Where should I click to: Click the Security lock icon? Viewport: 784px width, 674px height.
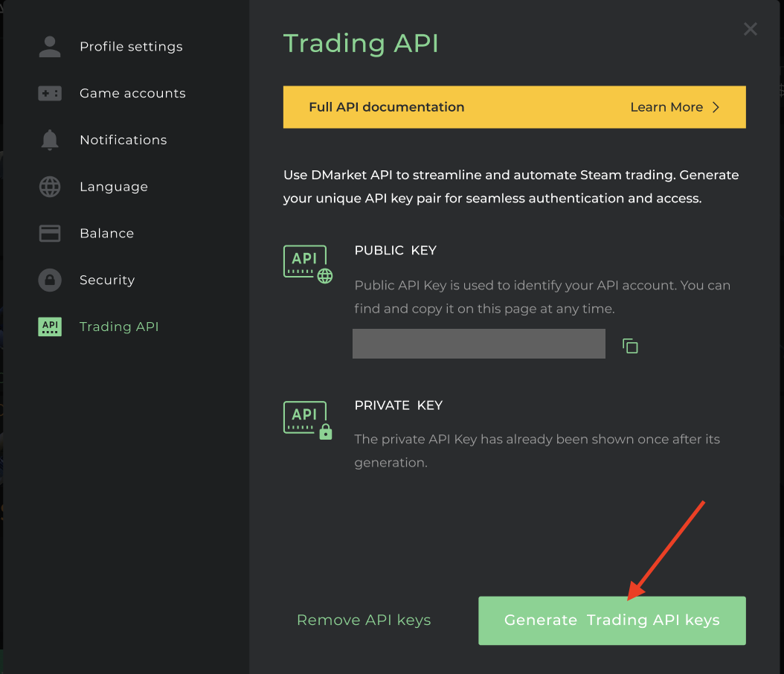click(50, 280)
